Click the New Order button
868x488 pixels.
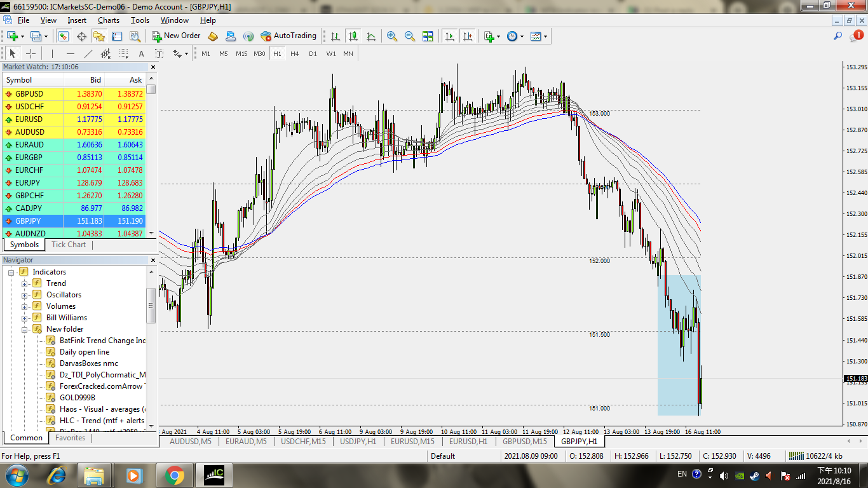[176, 36]
